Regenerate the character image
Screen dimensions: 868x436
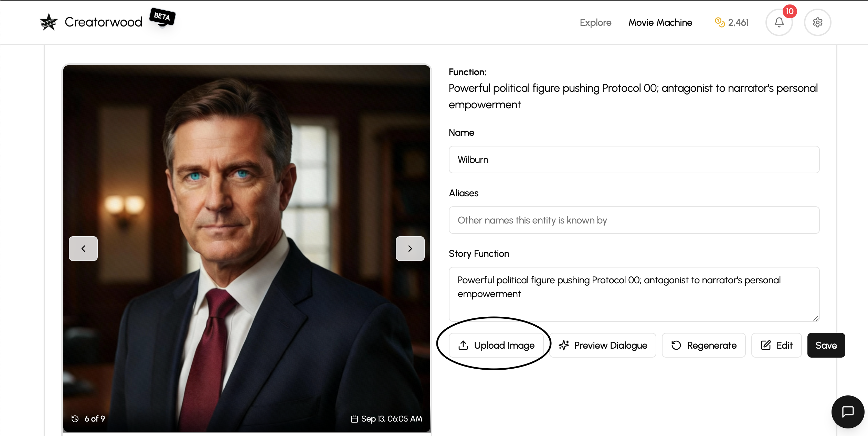tap(703, 345)
